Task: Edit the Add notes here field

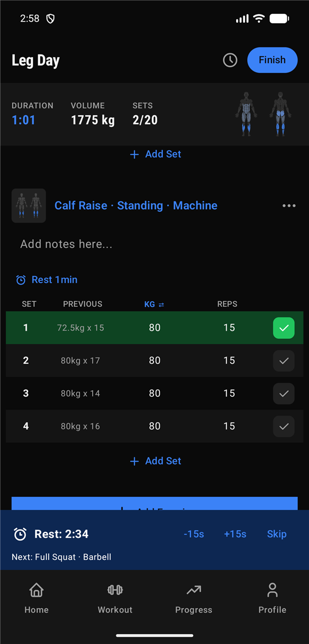Action: pyautogui.click(x=154, y=245)
